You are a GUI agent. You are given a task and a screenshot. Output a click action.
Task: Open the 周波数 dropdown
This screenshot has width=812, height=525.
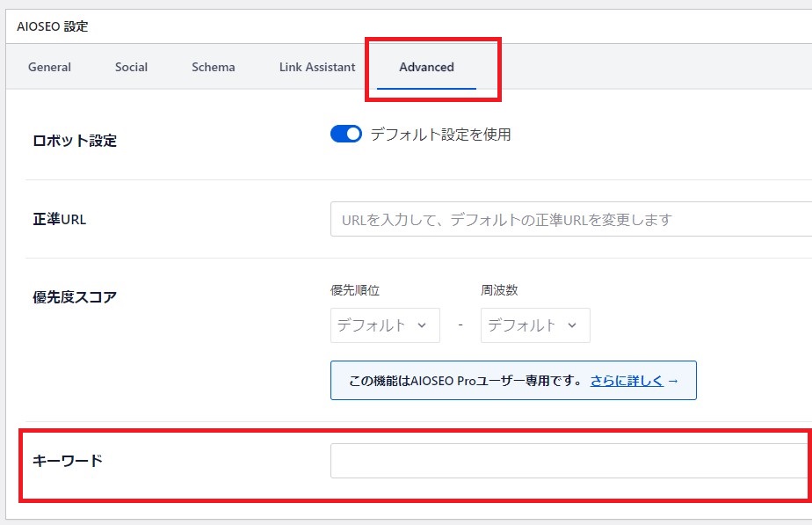(x=534, y=324)
